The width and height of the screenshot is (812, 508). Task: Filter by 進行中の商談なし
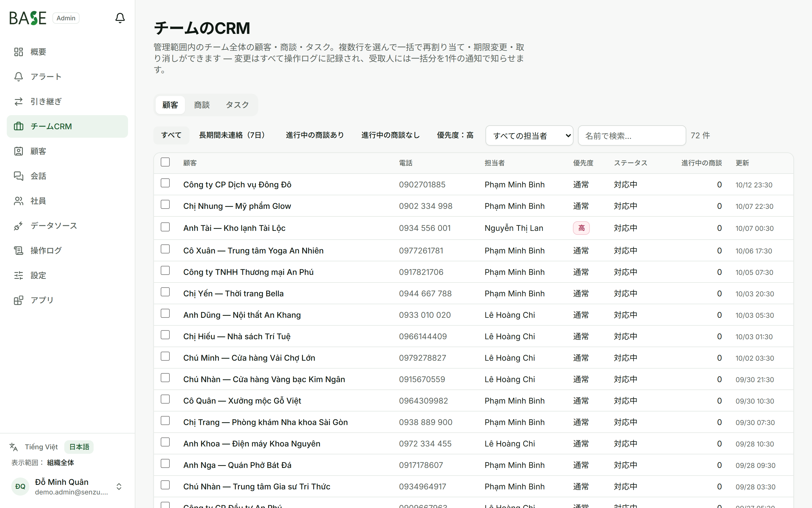[x=390, y=135]
